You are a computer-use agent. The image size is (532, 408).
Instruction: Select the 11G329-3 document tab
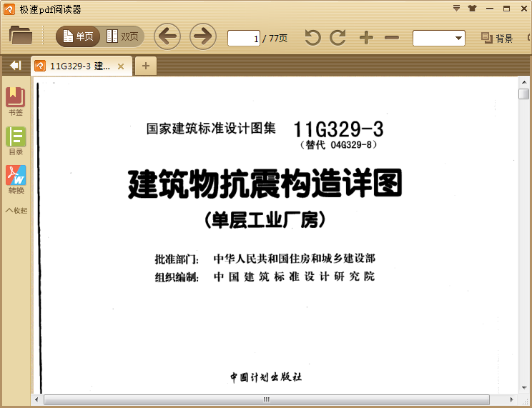(x=80, y=66)
